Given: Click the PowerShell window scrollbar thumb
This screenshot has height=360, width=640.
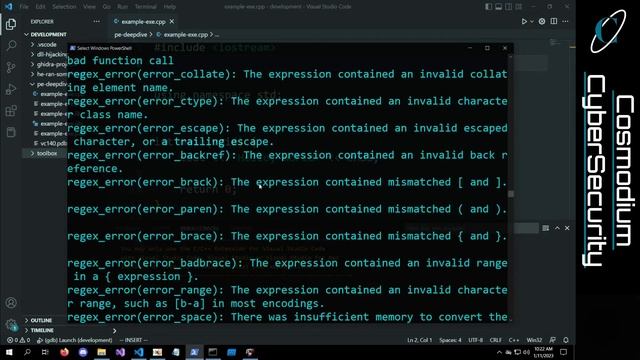Looking at the screenshot, I should 511,194.
